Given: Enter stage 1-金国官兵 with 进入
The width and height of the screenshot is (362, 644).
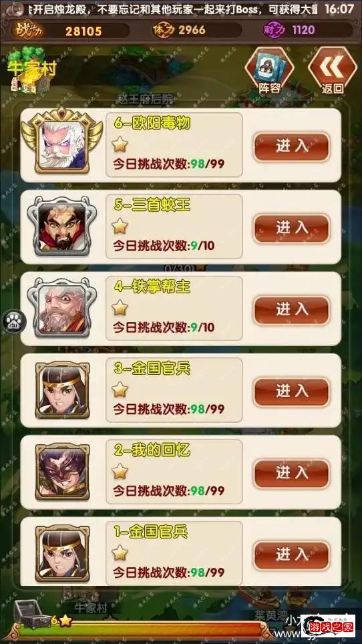Looking at the screenshot, I should pyautogui.click(x=291, y=555).
